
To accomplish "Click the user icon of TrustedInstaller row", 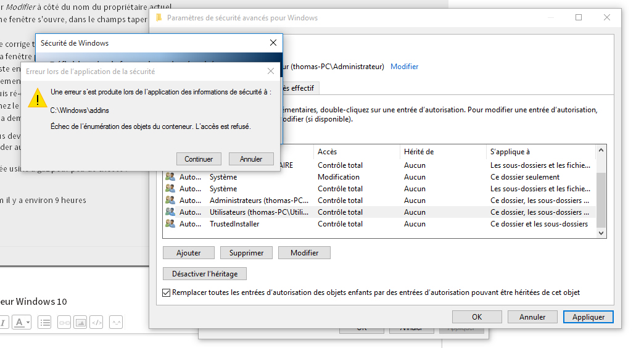I will [x=170, y=224].
